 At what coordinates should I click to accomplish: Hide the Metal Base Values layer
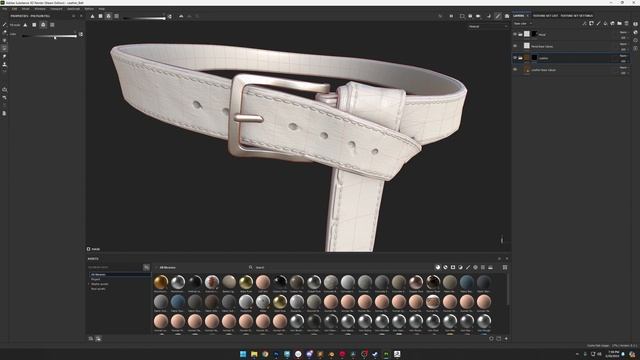[515, 46]
